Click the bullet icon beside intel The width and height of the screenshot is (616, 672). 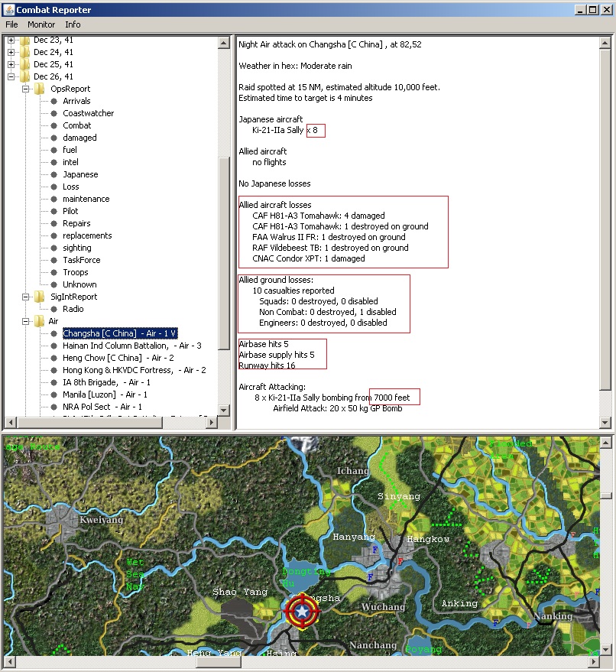[54, 162]
